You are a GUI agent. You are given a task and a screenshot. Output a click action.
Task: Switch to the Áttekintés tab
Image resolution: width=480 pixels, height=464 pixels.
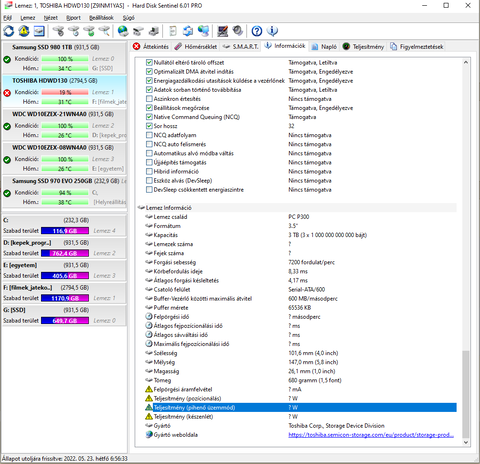pos(151,47)
